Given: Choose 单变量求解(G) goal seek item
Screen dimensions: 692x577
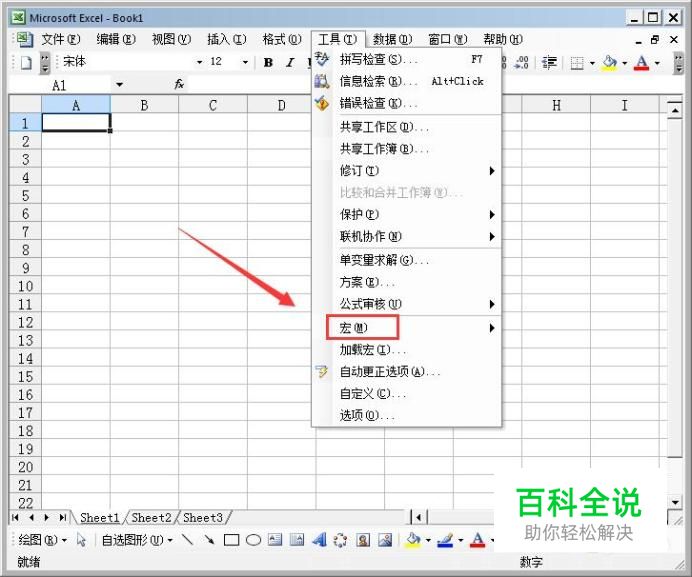Looking at the screenshot, I should 407,260.
